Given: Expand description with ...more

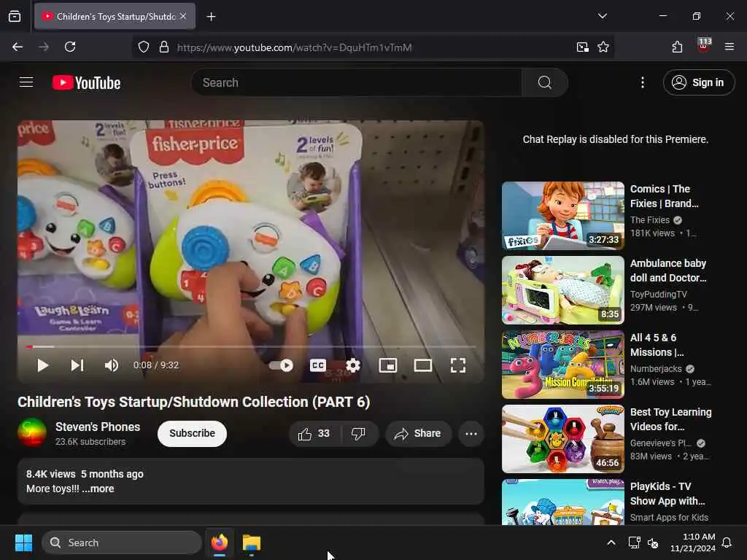Looking at the screenshot, I should click(98, 489).
